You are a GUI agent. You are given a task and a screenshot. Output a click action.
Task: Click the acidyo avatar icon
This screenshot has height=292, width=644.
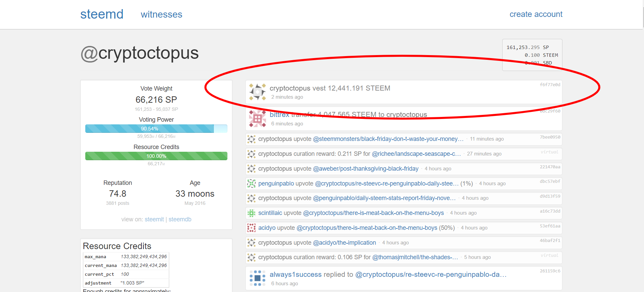coord(251,228)
